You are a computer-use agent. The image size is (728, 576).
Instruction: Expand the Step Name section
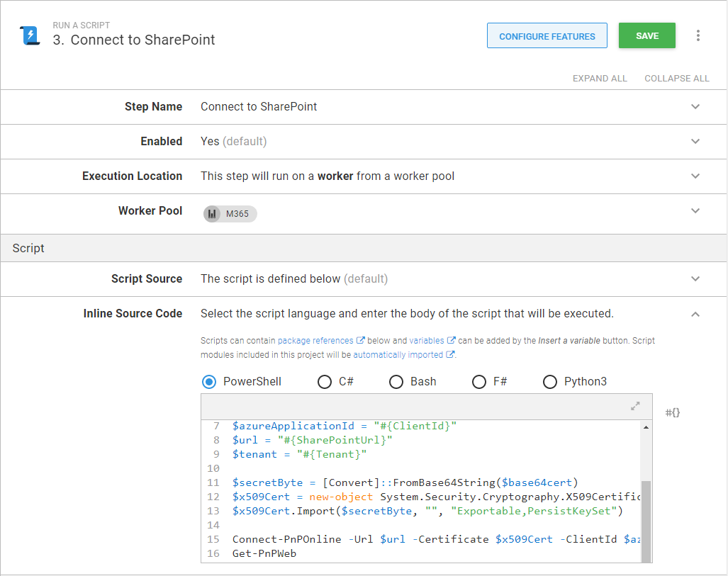click(x=695, y=107)
